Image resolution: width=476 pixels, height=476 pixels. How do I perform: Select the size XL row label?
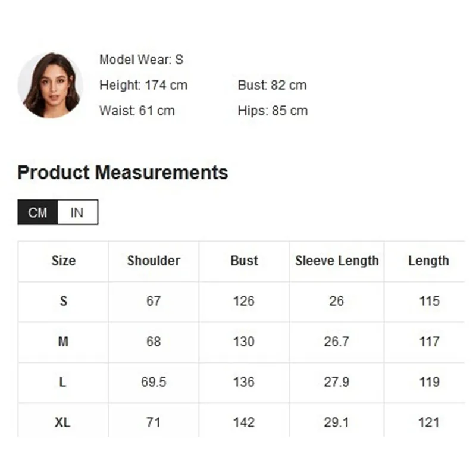63,422
